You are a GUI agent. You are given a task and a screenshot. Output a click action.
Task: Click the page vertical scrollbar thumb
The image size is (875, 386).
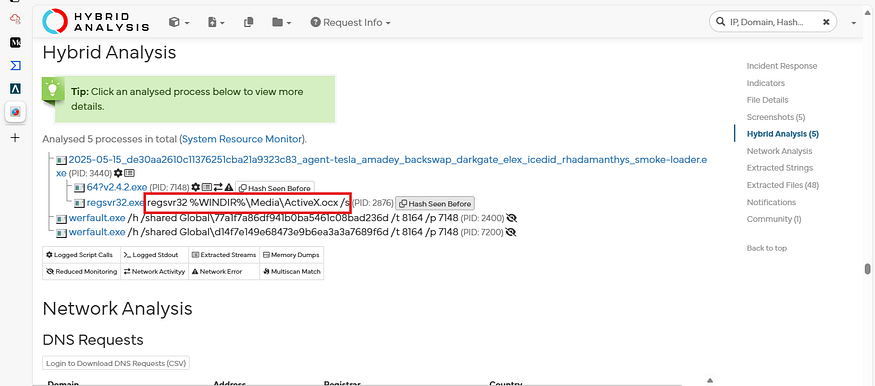tap(868, 269)
